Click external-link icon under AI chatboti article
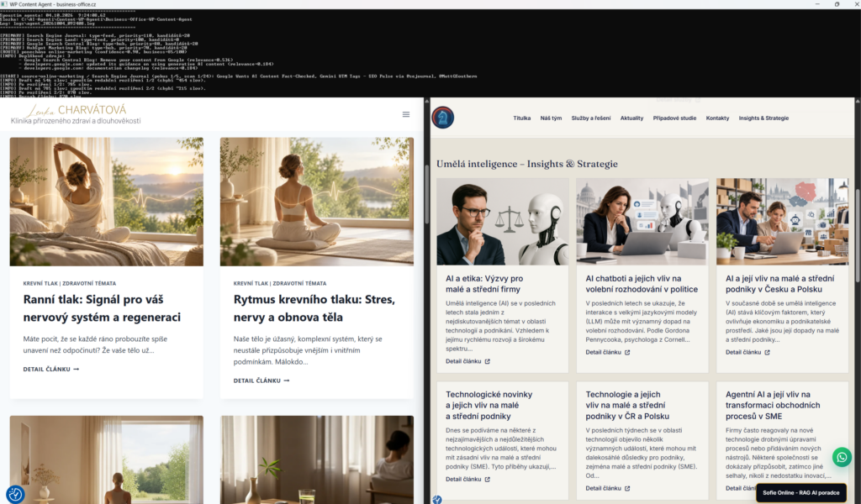The width and height of the screenshot is (861, 504). click(627, 353)
